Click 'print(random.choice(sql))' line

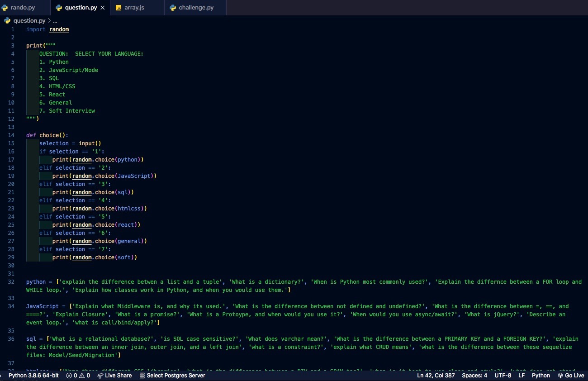click(93, 192)
